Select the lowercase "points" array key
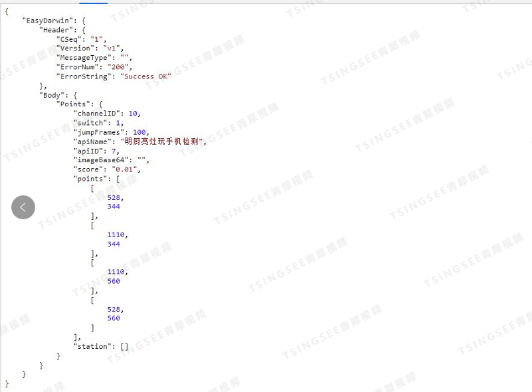Screen dimensions: 532x392 click(x=90, y=179)
